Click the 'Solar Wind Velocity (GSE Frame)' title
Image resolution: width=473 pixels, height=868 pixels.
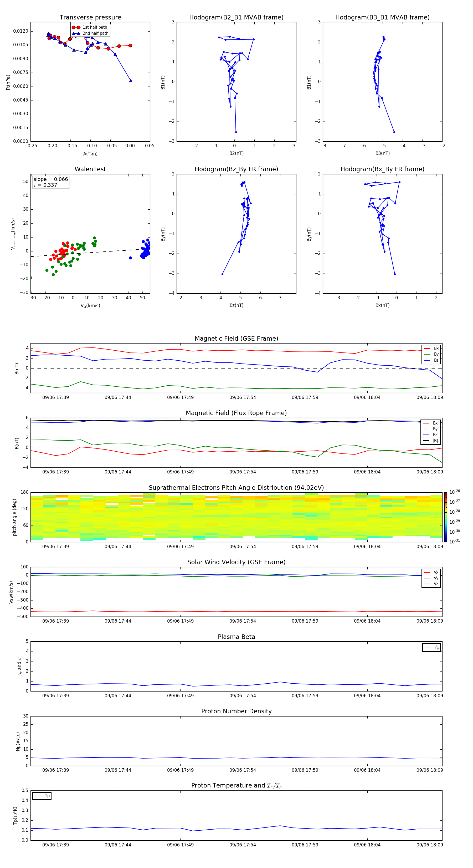236,562
